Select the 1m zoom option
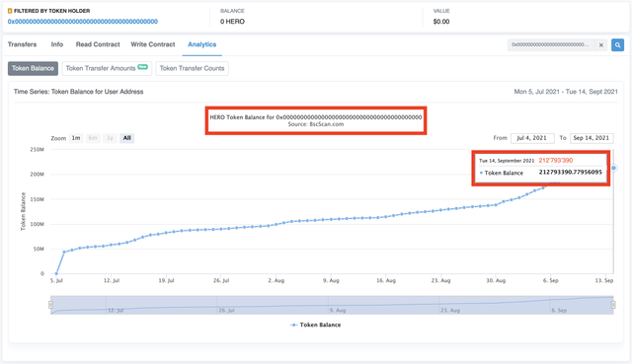The width and height of the screenshot is (632, 364). (x=76, y=138)
